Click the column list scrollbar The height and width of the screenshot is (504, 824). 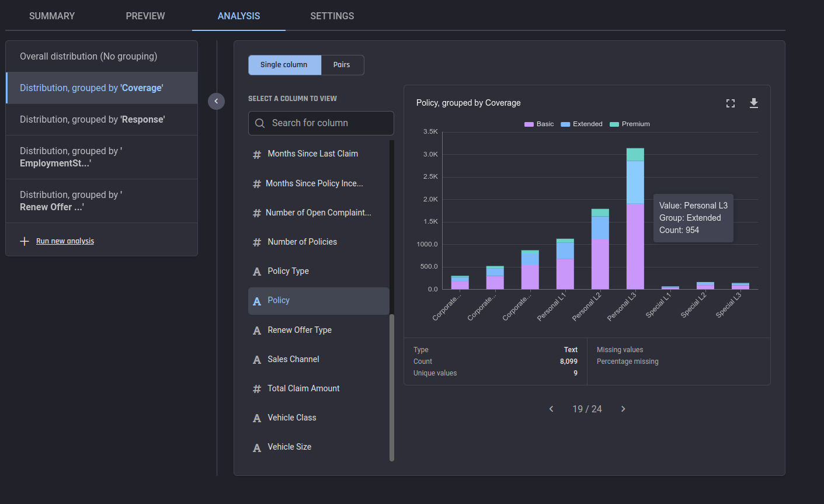point(392,388)
